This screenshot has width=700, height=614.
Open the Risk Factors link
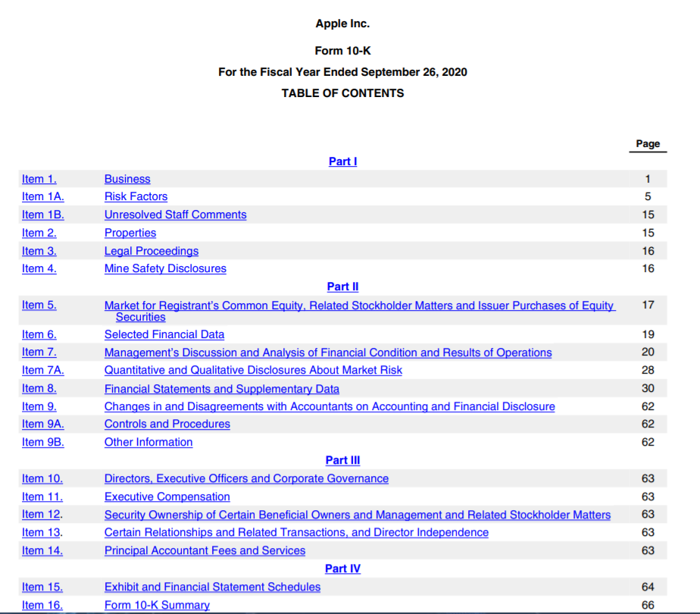click(136, 196)
